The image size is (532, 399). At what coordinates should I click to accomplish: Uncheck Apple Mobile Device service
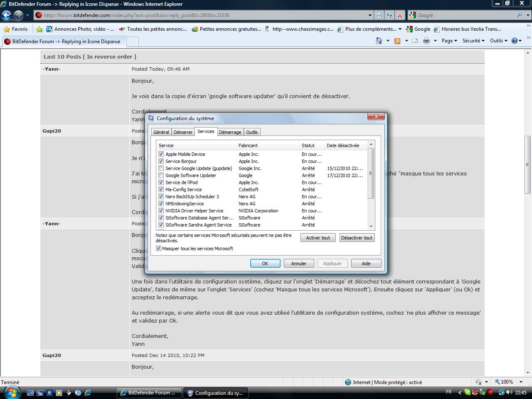[x=161, y=154]
